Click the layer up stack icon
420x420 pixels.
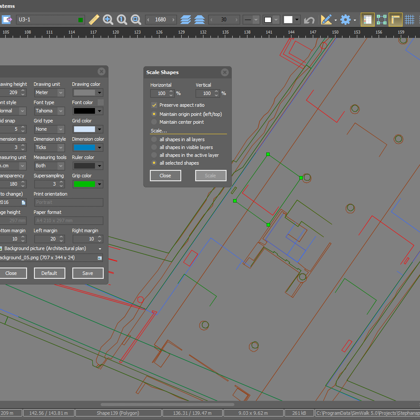tap(199, 20)
